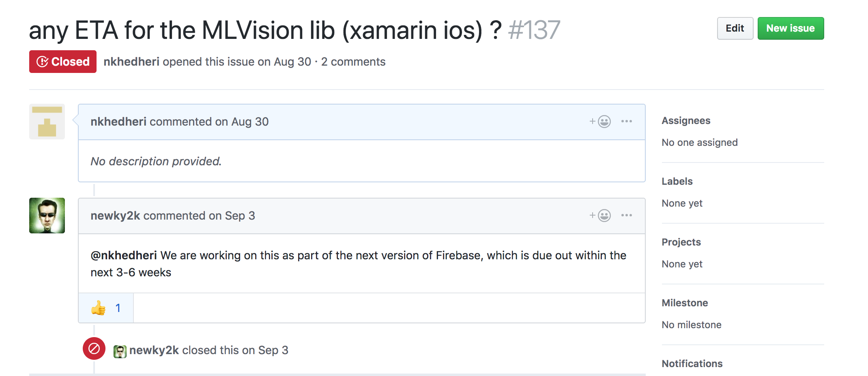Click the Edit button next to the title

click(x=735, y=28)
